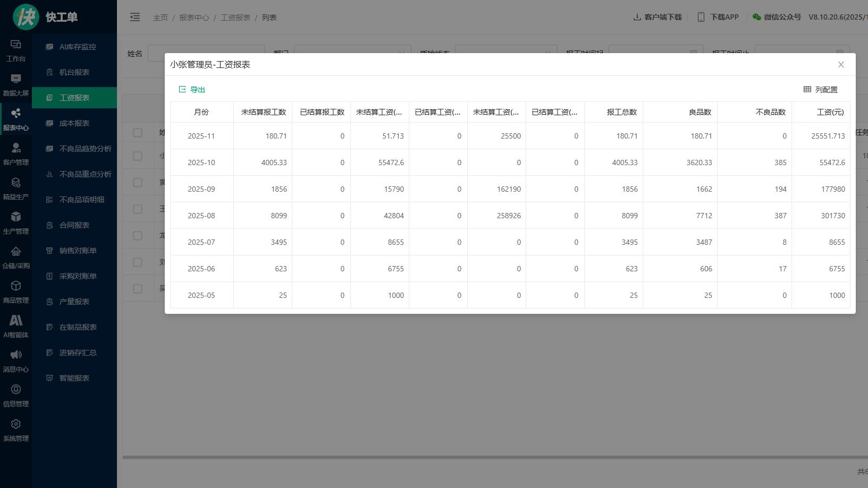Select the 2025-06 month cell
Viewport: 868px width, 488px height.
pyautogui.click(x=201, y=269)
